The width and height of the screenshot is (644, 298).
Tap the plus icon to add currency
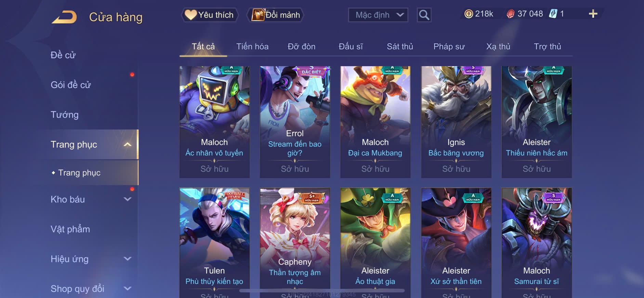click(593, 14)
